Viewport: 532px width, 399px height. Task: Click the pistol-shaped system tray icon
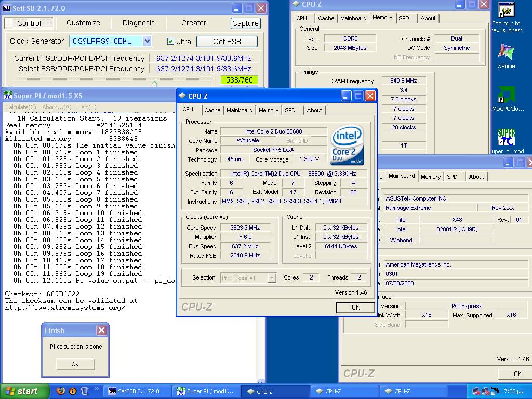click(495, 391)
